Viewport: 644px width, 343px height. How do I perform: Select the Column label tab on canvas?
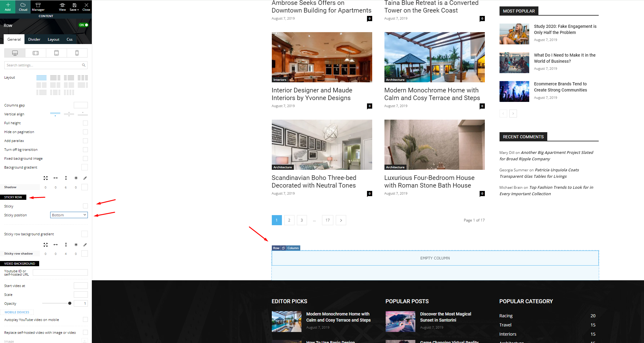click(293, 248)
